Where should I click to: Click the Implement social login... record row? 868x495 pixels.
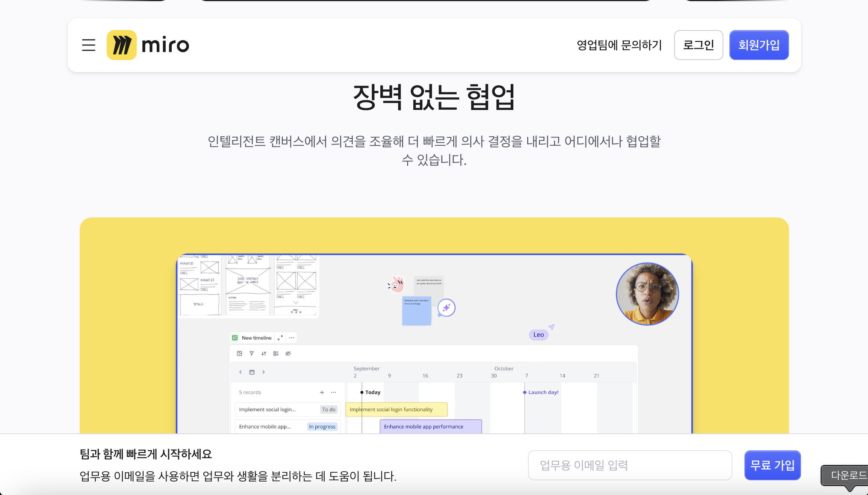pos(287,409)
